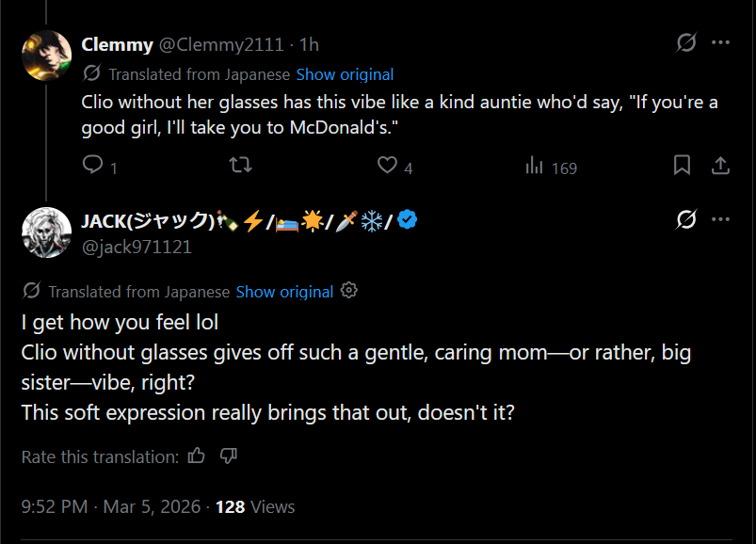The height and width of the screenshot is (544, 756).
Task: Like Clemmy's post
Action: point(387,166)
